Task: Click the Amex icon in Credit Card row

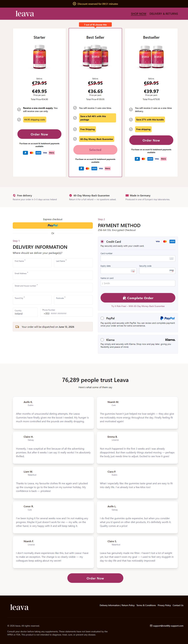Action: (x=172, y=241)
